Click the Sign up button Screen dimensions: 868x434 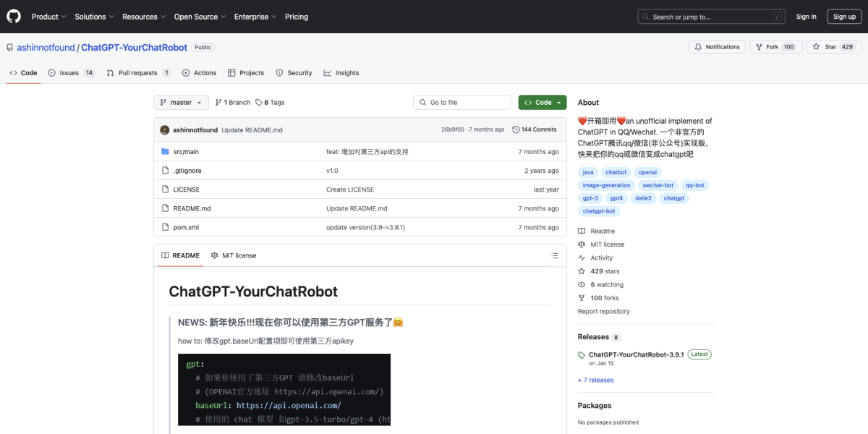tap(844, 16)
